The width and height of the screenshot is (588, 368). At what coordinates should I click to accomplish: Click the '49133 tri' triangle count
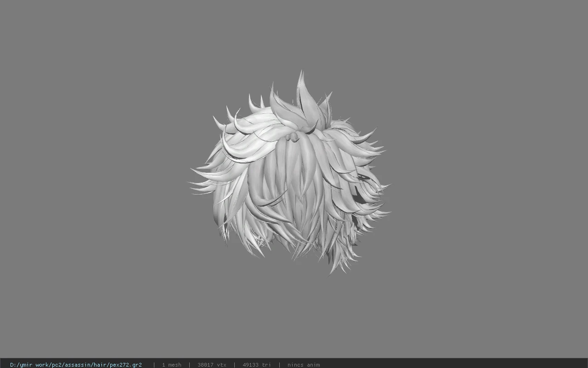(257, 365)
